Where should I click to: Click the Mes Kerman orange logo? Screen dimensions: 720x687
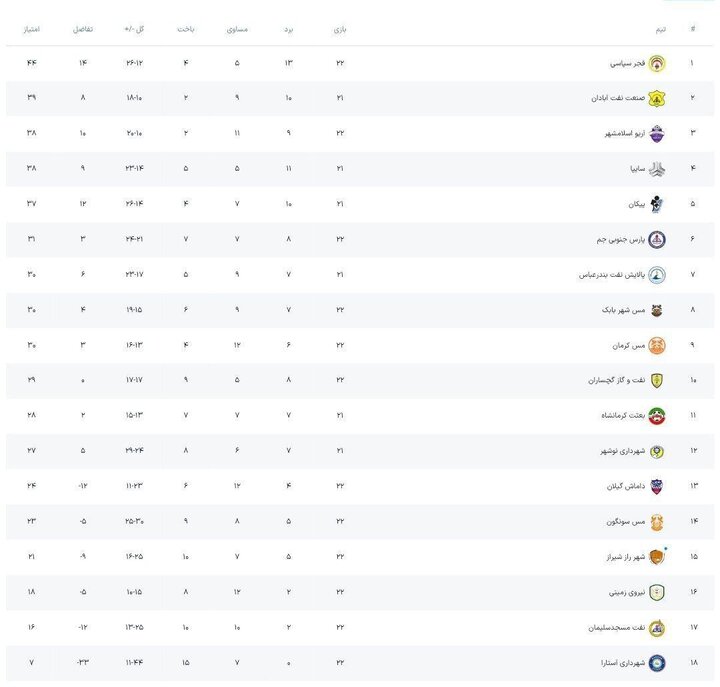tap(656, 345)
